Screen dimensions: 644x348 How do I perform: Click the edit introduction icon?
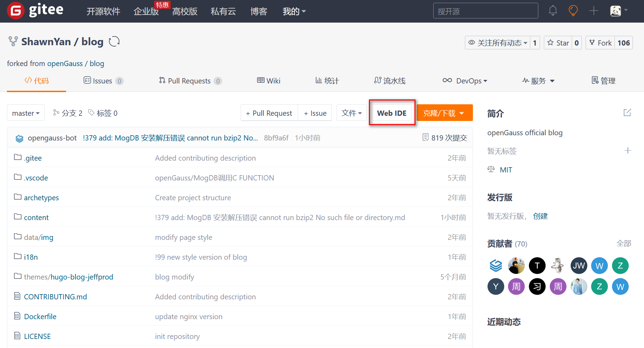point(627,113)
